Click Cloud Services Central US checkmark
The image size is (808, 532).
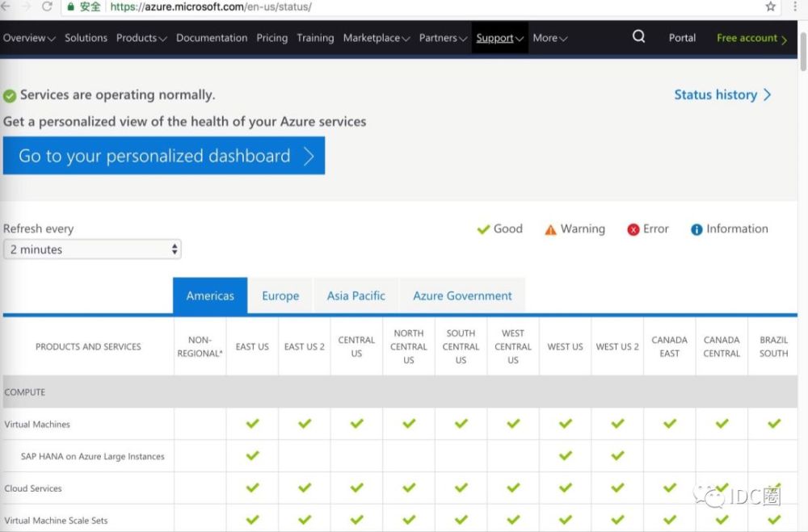click(x=356, y=487)
